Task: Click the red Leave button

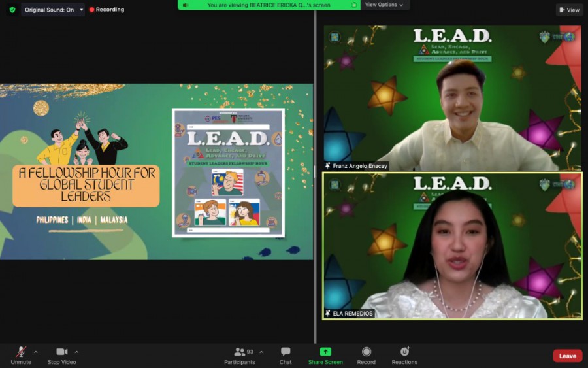Action: tap(567, 356)
